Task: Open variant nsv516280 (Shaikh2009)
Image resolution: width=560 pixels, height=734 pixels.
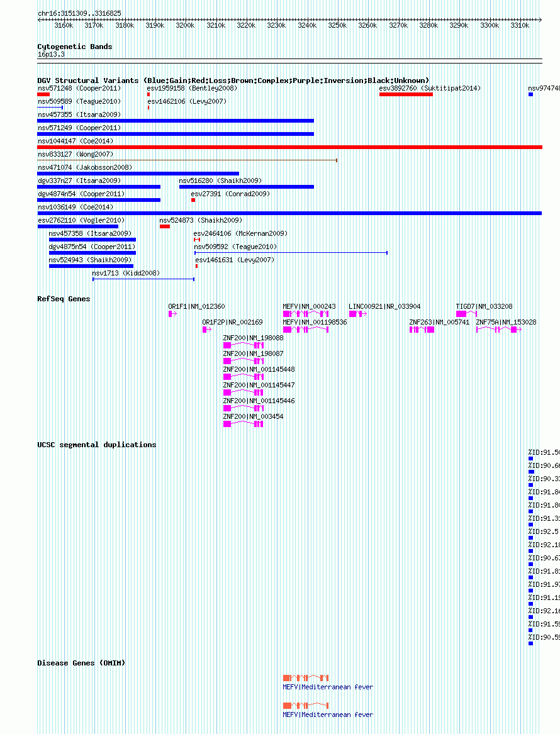Action: point(220,181)
